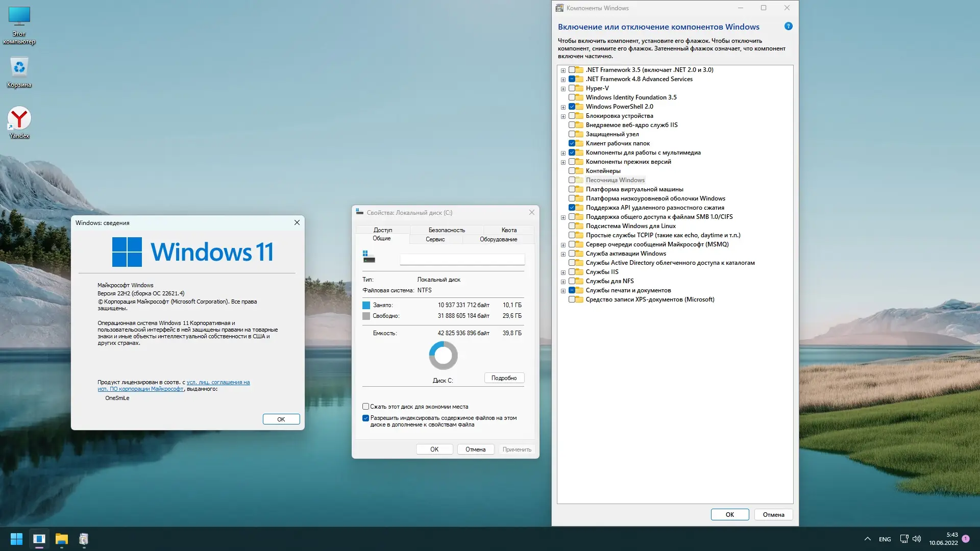Open the Оборудование tab
The height and width of the screenshot is (551, 980).
click(498, 239)
